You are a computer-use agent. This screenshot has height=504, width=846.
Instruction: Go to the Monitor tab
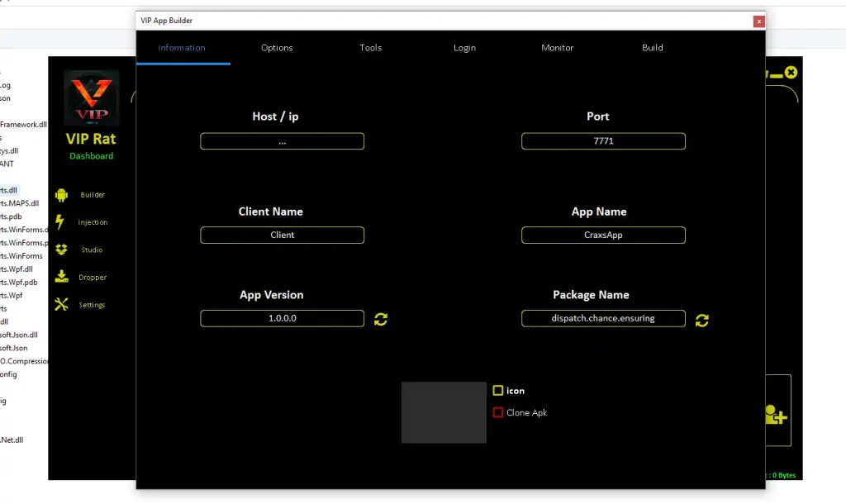tap(557, 48)
